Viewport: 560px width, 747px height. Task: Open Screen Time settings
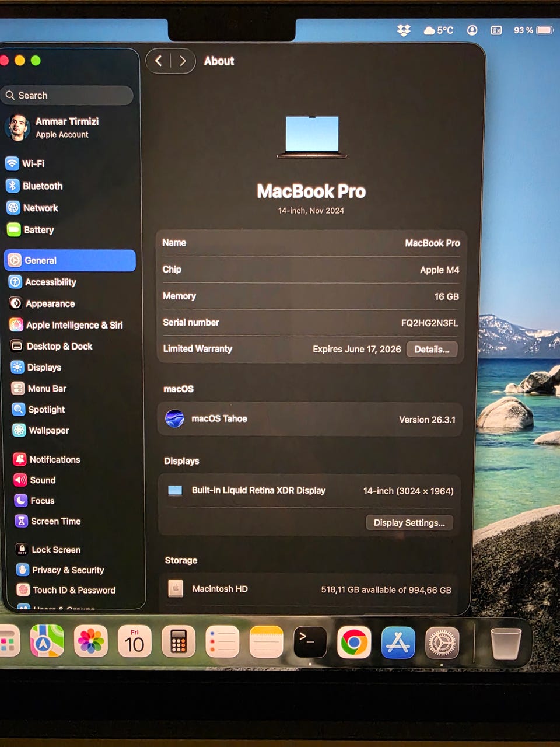48,521
